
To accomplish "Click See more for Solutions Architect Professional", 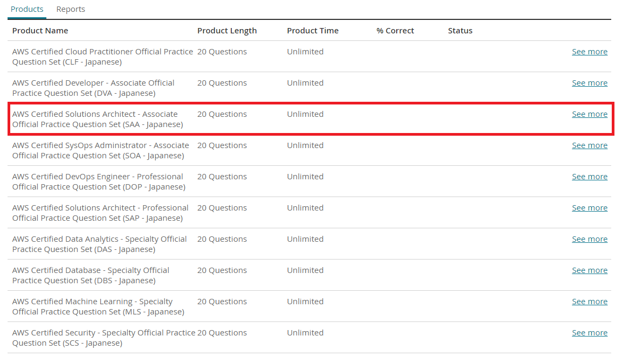I will click(x=589, y=208).
